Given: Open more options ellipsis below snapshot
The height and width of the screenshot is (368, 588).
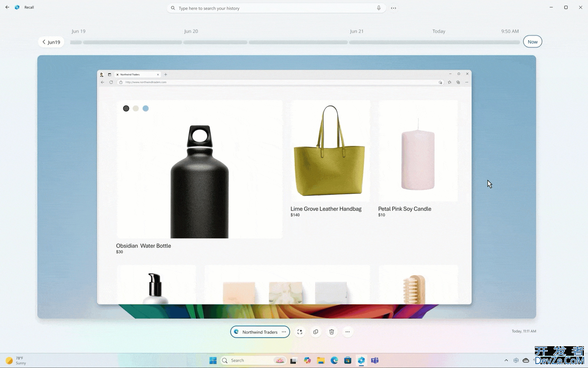Looking at the screenshot, I should [x=347, y=332].
